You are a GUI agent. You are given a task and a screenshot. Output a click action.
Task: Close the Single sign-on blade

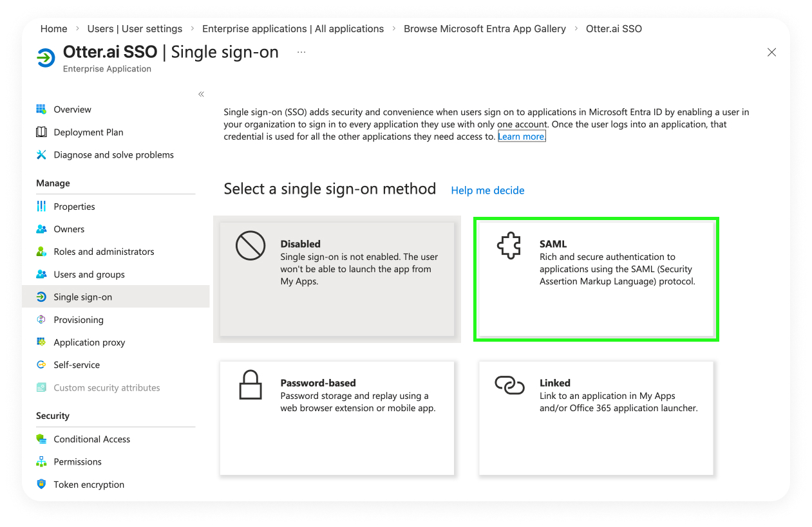[771, 53]
